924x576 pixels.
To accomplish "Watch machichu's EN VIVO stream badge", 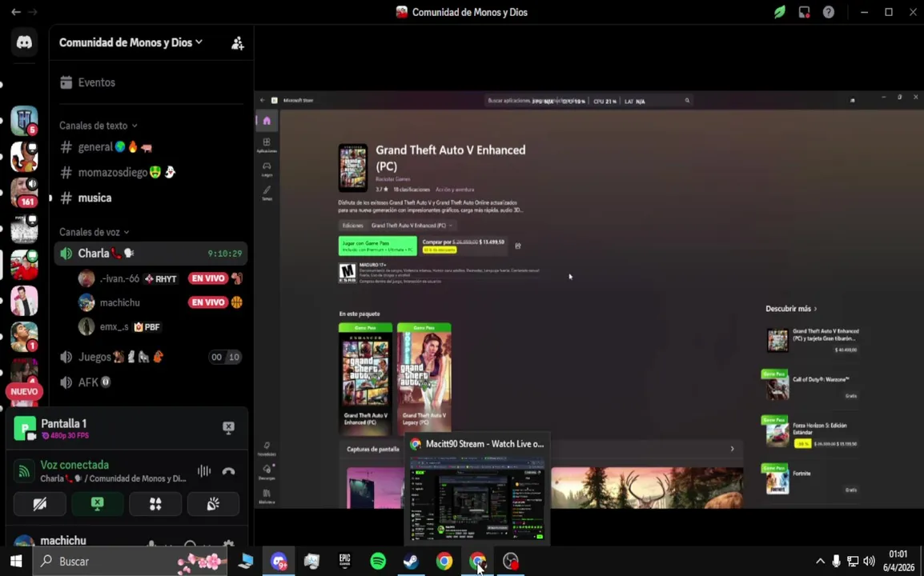I will click(x=208, y=302).
